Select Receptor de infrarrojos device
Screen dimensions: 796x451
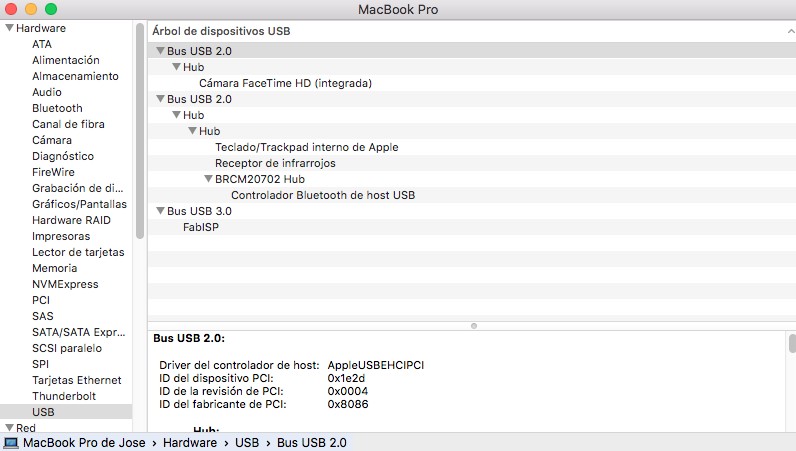(275, 163)
